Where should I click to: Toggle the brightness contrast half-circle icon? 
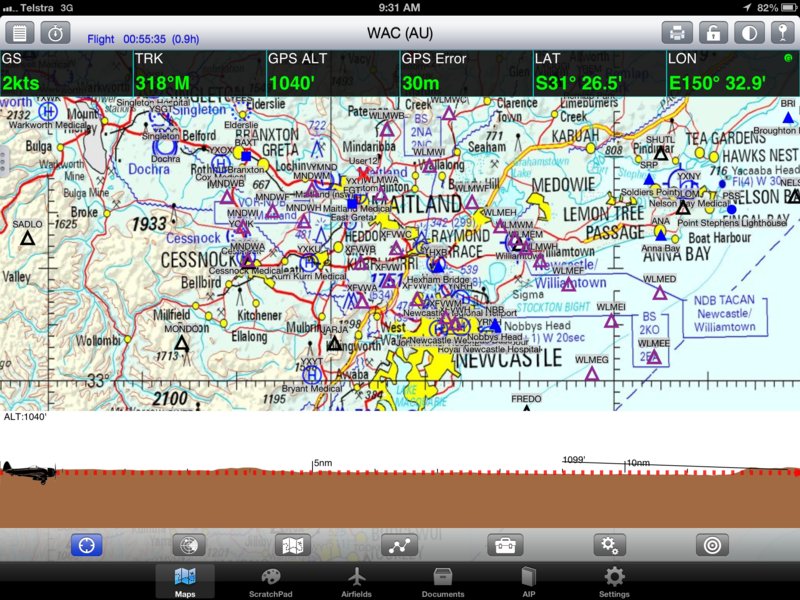749,33
